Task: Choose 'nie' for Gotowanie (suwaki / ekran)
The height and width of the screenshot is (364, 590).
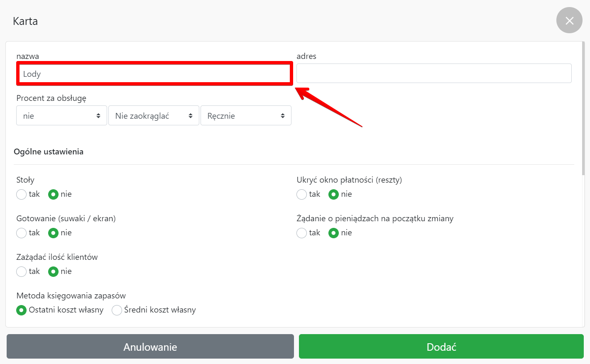Action: [x=54, y=233]
